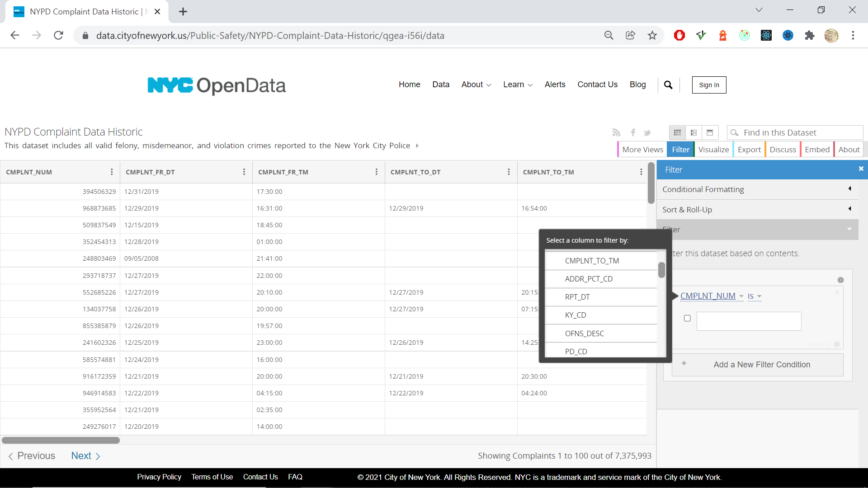
Task: Click the Twitter share icon
Action: pyautogui.click(x=647, y=132)
